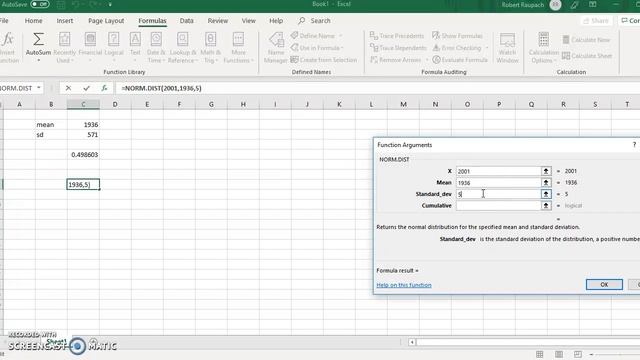Viewport: 640px width, 360px height.
Task: Click Calculate Now
Action: click(x=586, y=40)
